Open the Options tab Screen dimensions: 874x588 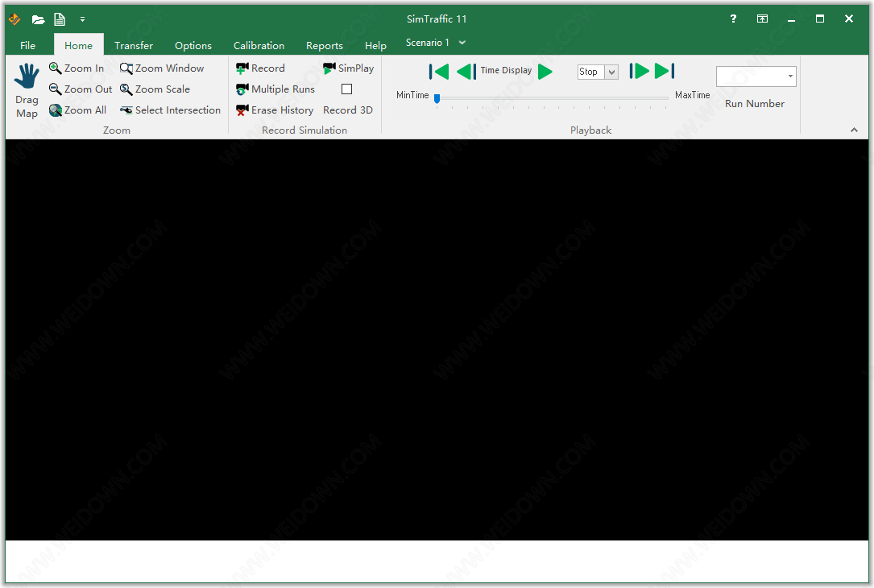click(x=193, y=46)
